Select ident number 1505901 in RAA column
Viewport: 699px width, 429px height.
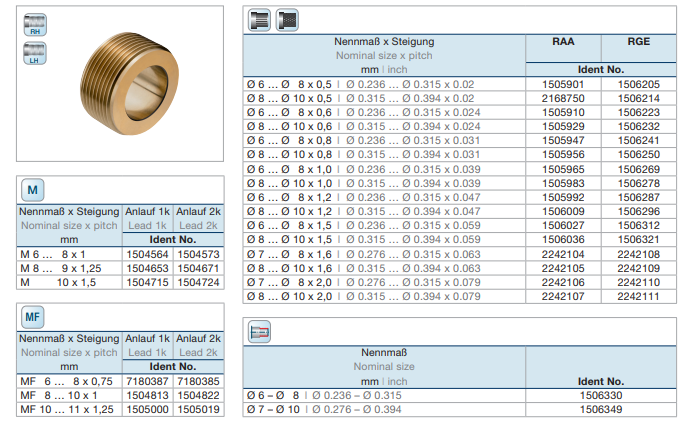coord(563,84)
